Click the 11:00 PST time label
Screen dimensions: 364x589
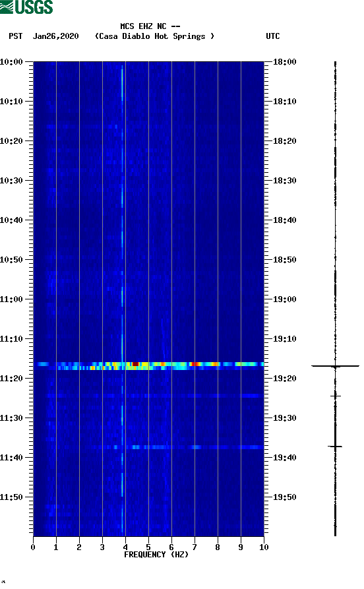pos(11,299)
